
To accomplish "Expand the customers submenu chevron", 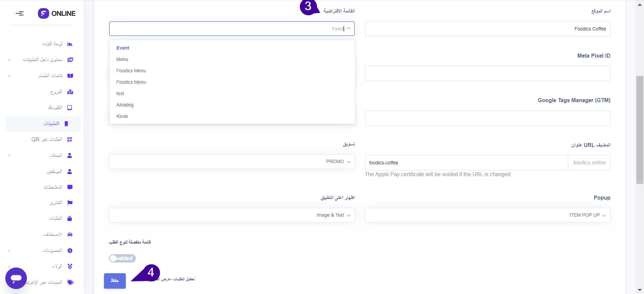I will pyautogui.click(x=9, y=156).
